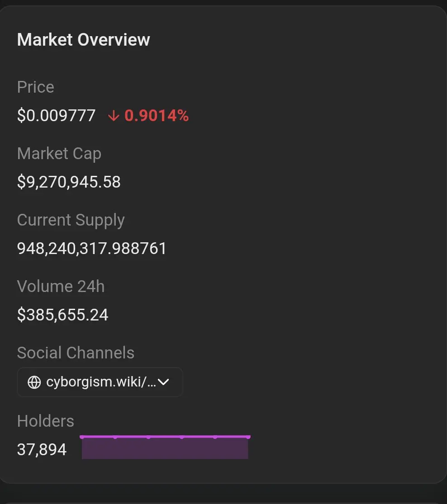Image resolution: width=447 pixels, height=504 pixels.
Task: Select the Market Cap value $9,270,945.58
Action: click(69, 182)
